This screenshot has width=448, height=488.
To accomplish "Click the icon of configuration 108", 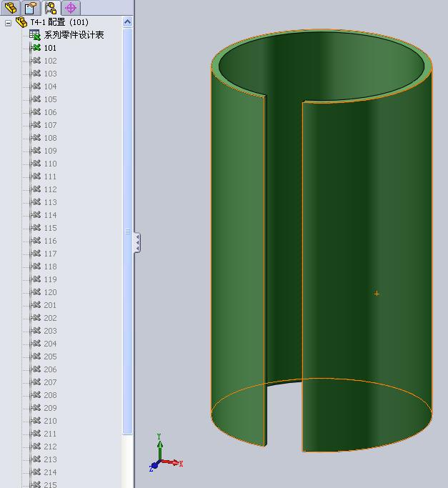I will tap(36, 138).
